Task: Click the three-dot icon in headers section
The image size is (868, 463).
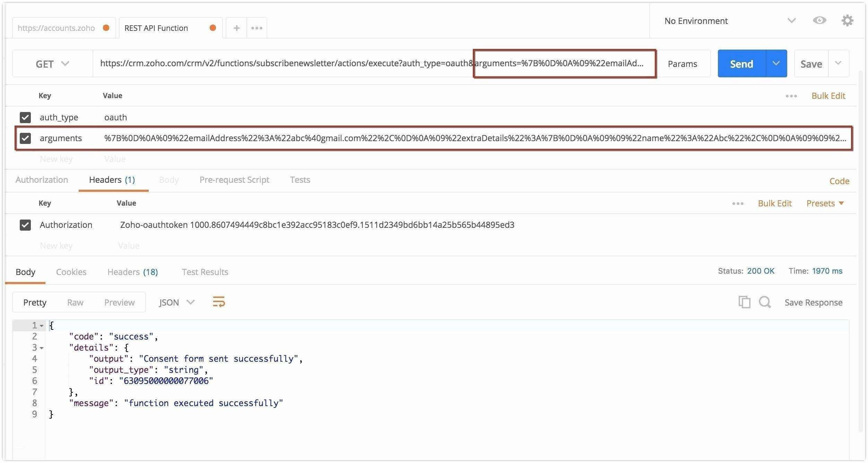Action: [738, 203]
